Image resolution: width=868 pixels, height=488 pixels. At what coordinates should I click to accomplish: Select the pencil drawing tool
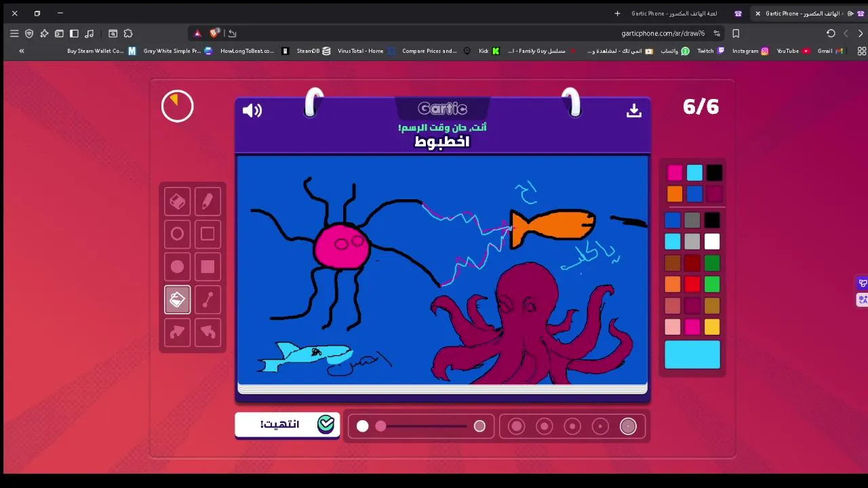click(208, 201)
